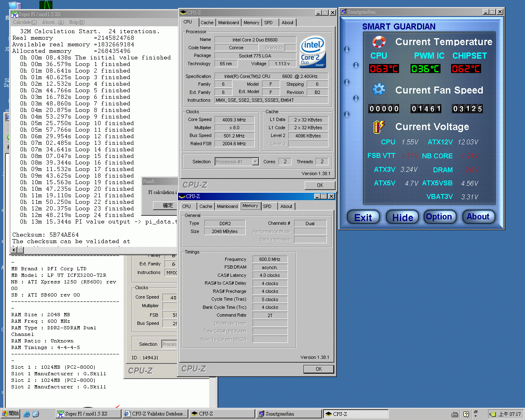525x420 pixels.
Task: Open About menu in Super PI
Action: pos(53,22)
